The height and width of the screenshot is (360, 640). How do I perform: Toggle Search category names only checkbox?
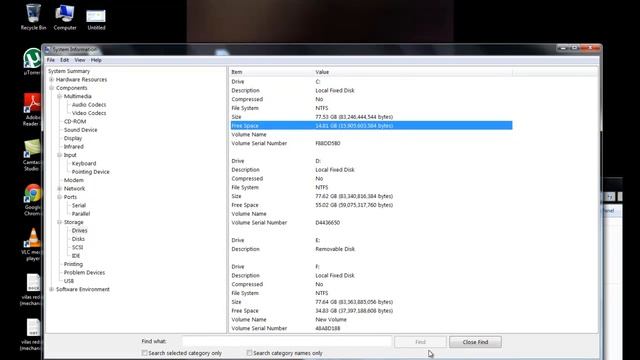[249, 353]
